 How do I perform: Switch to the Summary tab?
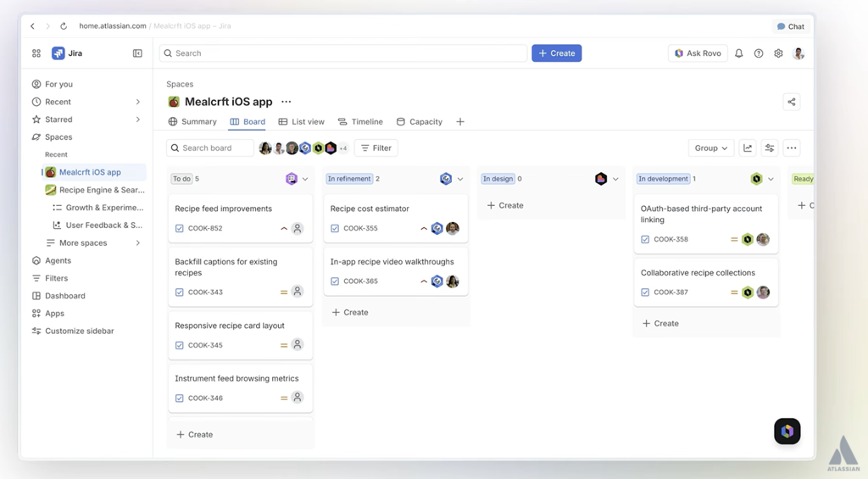coord(192,122)
